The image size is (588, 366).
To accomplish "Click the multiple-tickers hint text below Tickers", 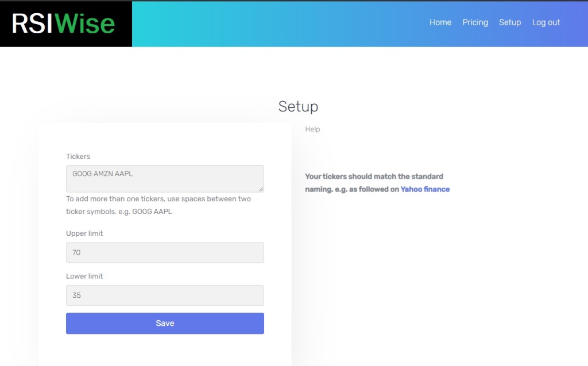I will click(x=158, y=205).
